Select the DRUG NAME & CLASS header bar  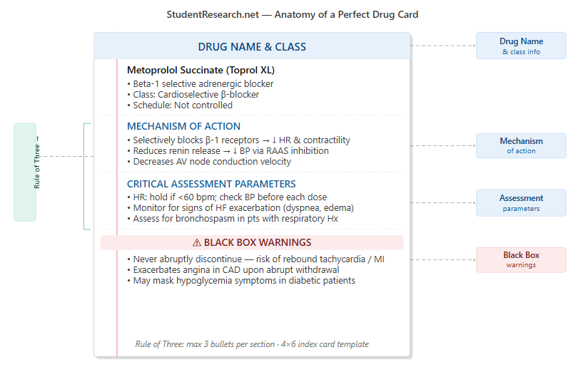252,47
